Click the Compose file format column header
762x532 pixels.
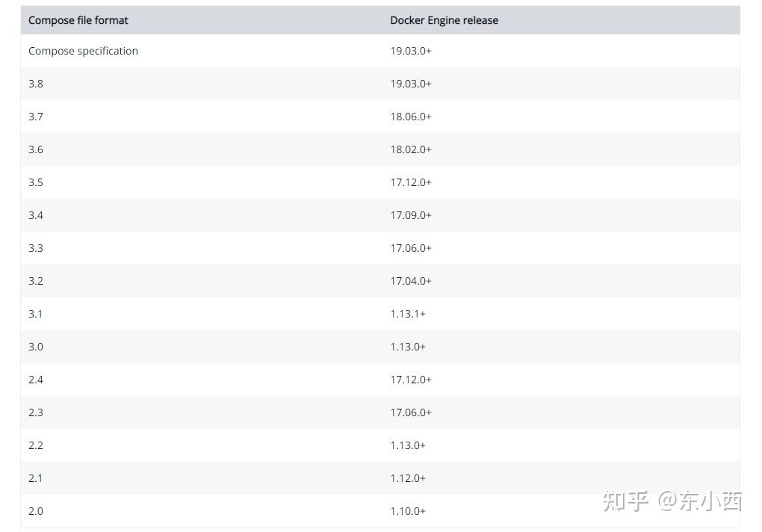(x=78, y=20)
